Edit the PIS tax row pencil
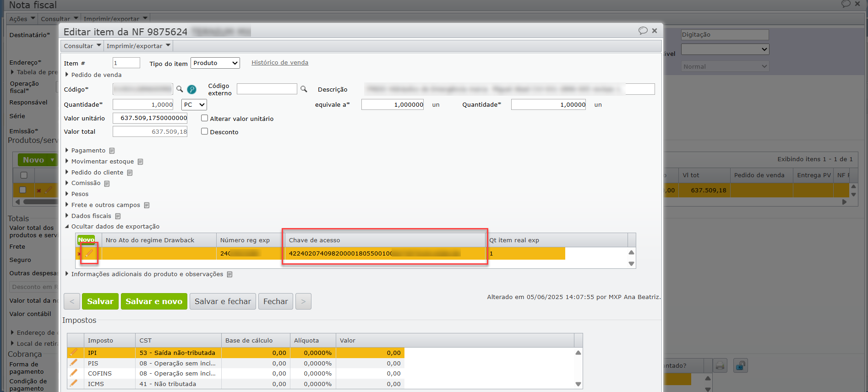The image size is (868, 392). pos(73,363)
